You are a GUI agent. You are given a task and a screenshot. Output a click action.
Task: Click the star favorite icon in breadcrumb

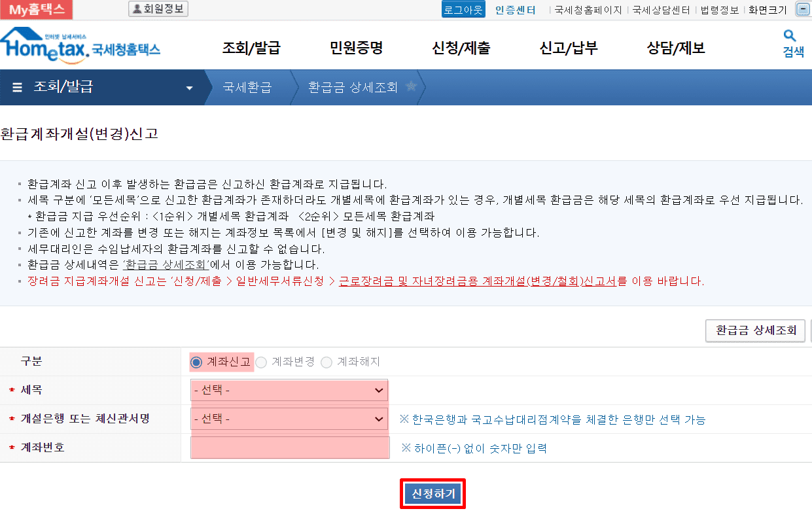click(x=411, y=86)
